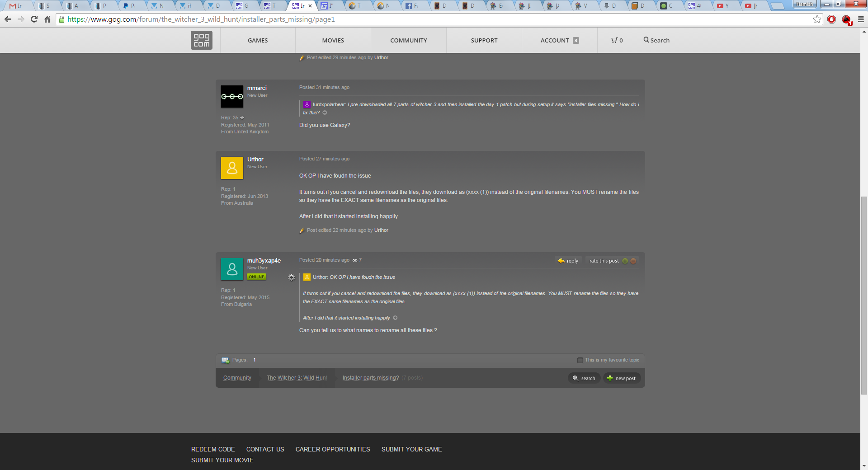Screen dimensions: 868x470
Task: Open muh3yxap4e's username link
Action: coord(264,260)
